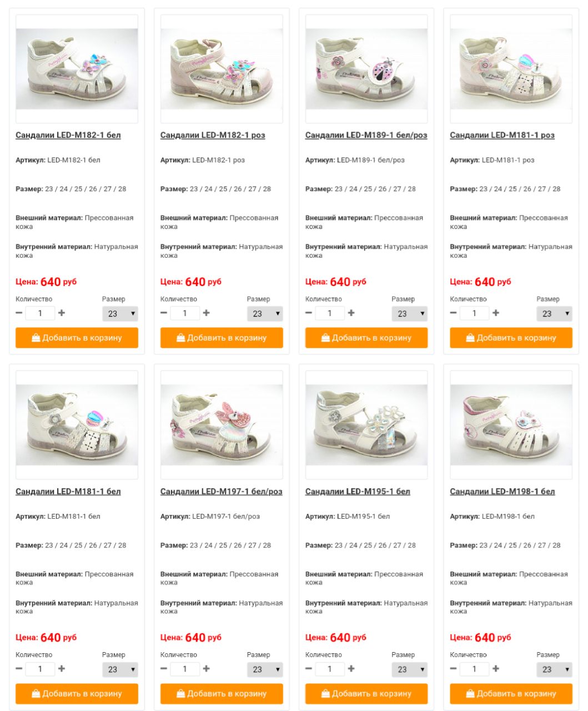This screenshot has width=588, height=711.
Task: Expand size selector for LED-M189-1 бел/роз
Action: (x=410, y=314)
